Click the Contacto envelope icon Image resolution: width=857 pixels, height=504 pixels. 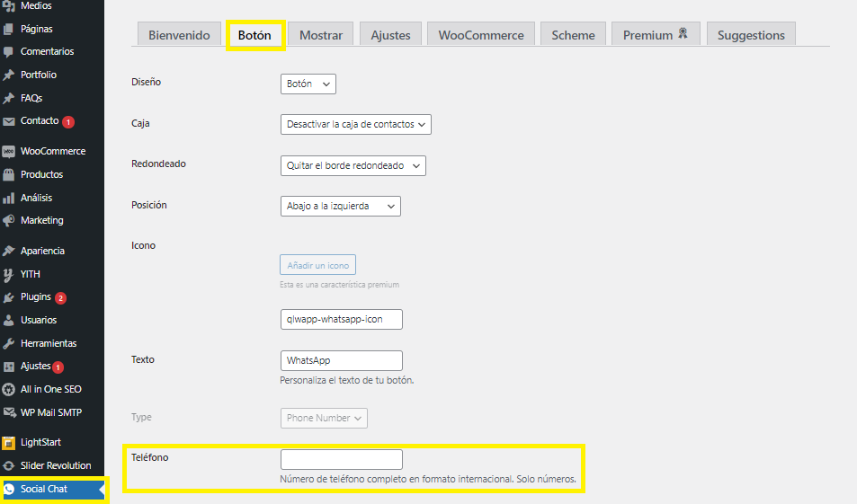click(x=9, y=121)
